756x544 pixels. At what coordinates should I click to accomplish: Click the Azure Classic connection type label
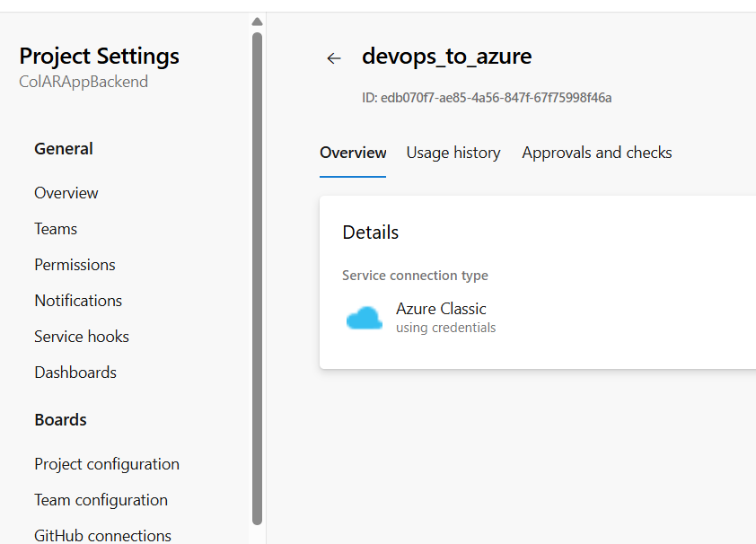[441, 309]
